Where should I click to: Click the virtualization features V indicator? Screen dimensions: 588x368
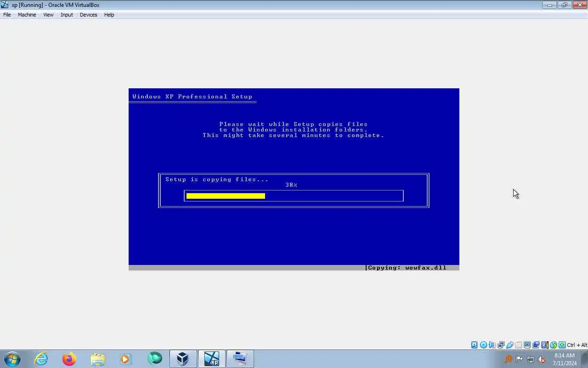pyautogui.click(x=544, y=345)
